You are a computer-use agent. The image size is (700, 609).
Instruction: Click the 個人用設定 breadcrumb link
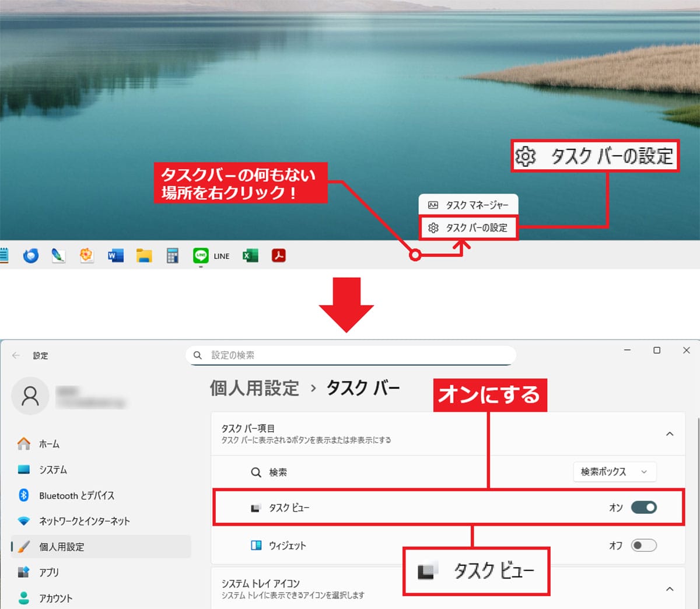[x=254, y=388]
